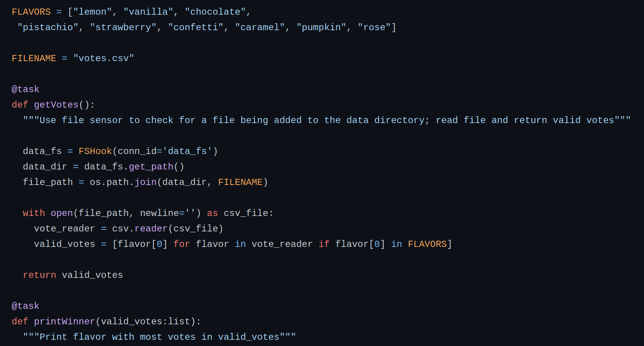Place cursor in the "pumpkin" string

click(321, 27)
